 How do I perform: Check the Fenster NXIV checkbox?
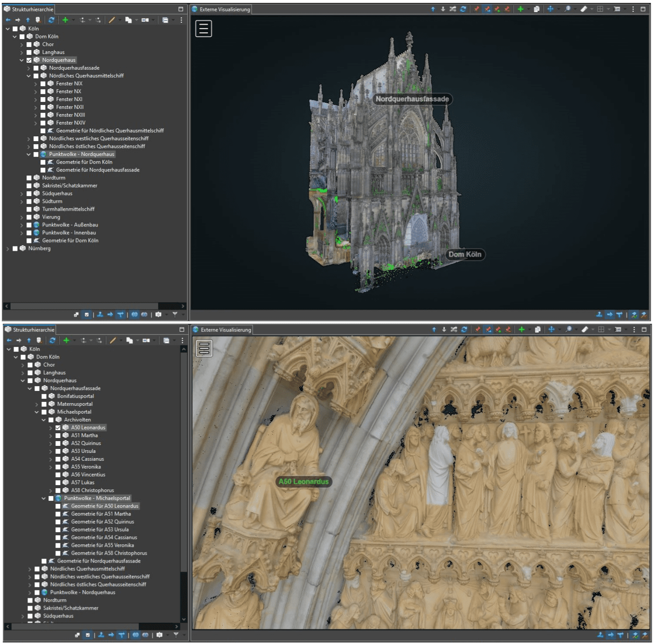point(43,123)
